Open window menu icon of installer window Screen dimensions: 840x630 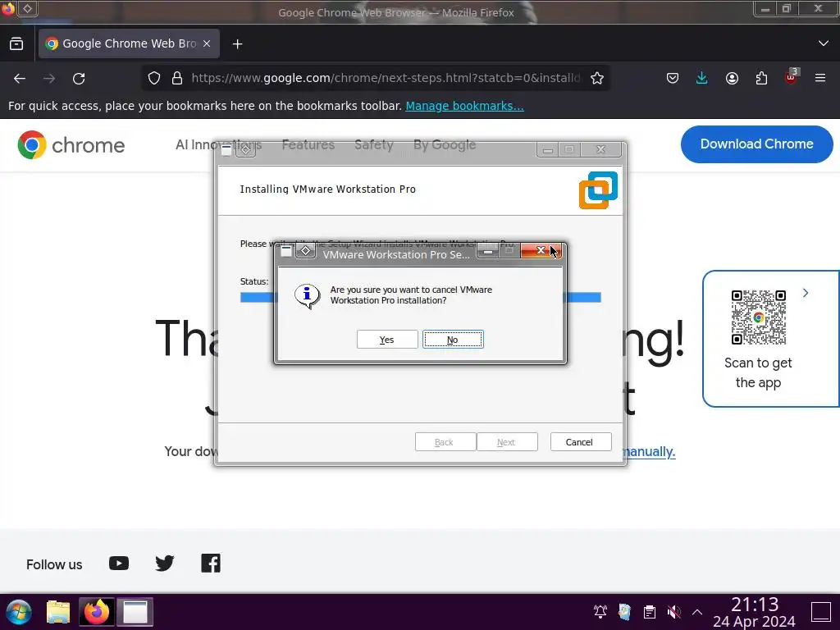pos(226,149)
